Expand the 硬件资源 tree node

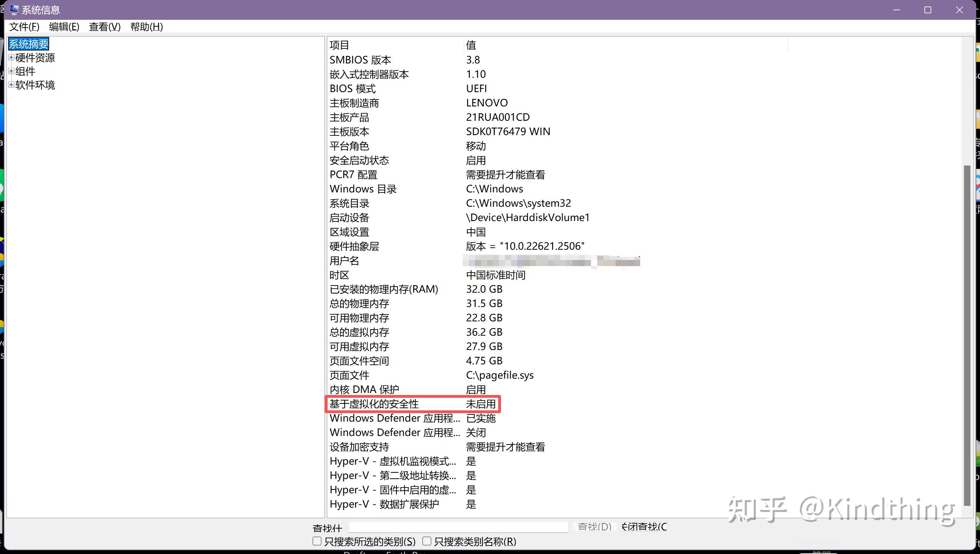[11, 57]
